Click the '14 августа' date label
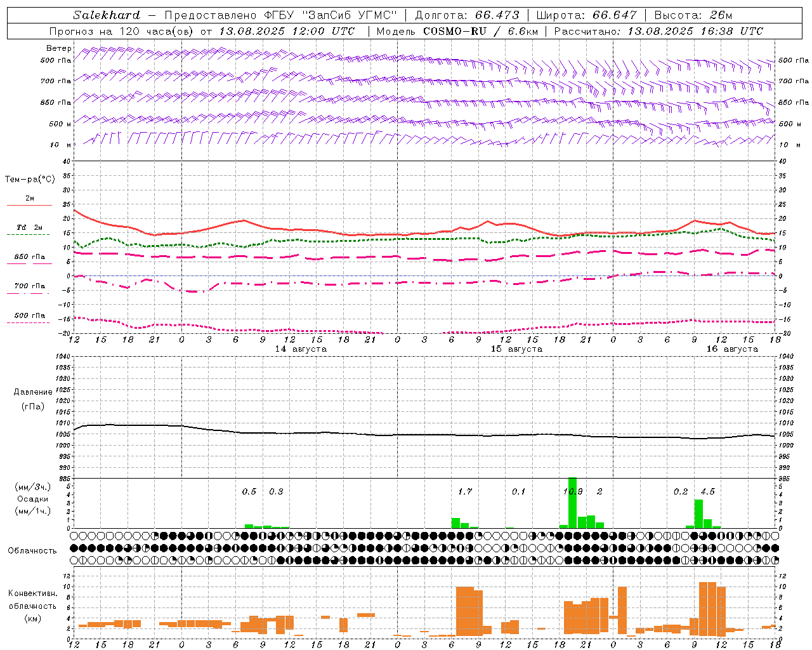This screenshot has height=650, width=812. 301,349
